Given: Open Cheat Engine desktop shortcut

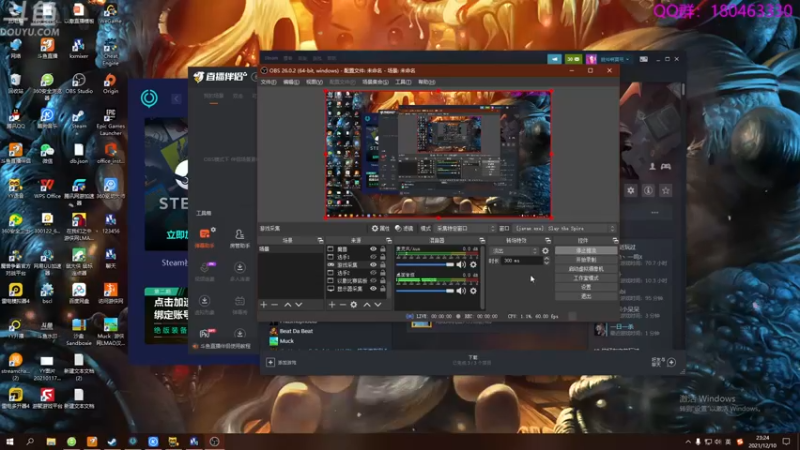Looking at the screenshot, I should pyautogui.click(x=110, y=51).
